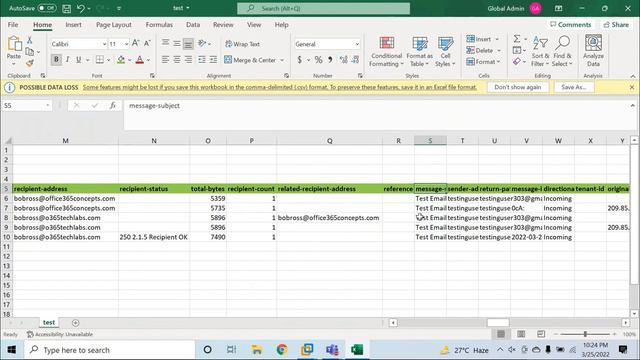
Task: Undo the last action
Action: (x=80, y=8)
